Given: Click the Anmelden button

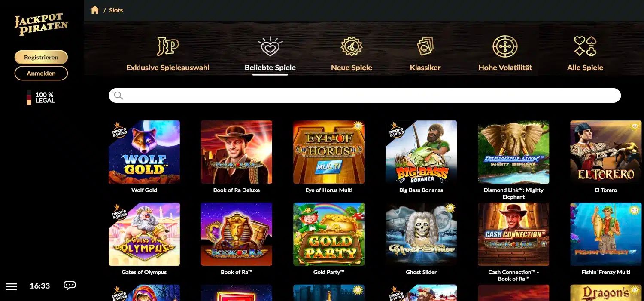Looking at the screenshot, I should (41, 73).
